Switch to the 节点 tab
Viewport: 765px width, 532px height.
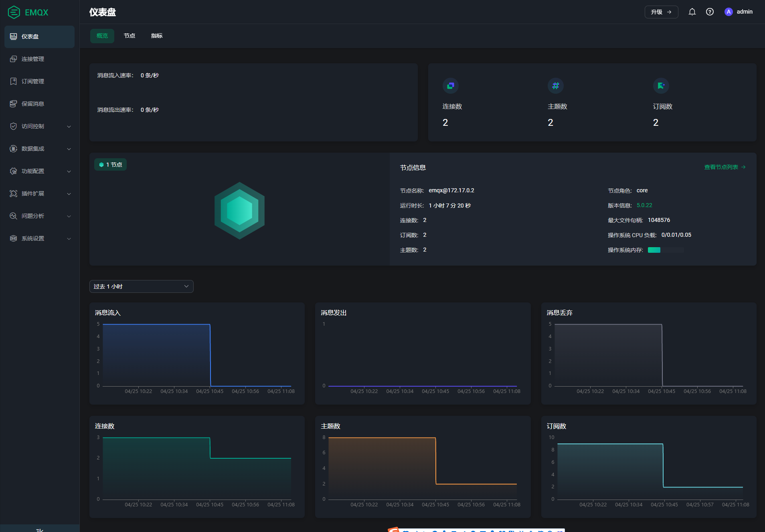pyautogui.click(x=130, y=36)
